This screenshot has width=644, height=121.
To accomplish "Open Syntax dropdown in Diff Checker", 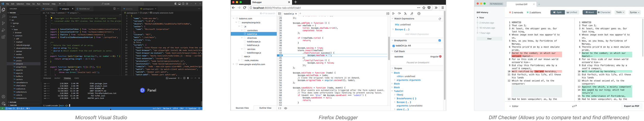I will click(634, 12).
